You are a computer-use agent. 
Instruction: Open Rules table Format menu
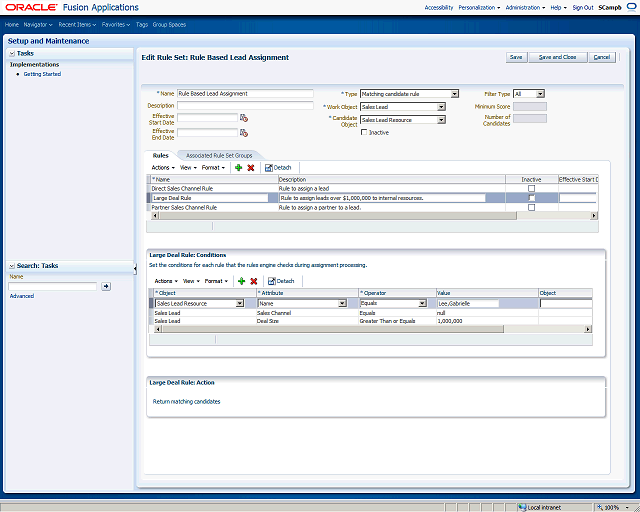point(213,167)
